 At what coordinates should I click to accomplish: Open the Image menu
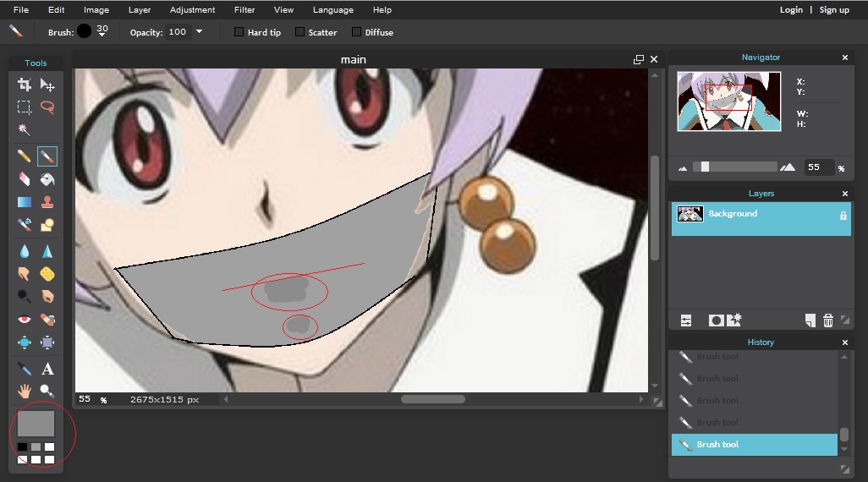[x=96, y=9]
